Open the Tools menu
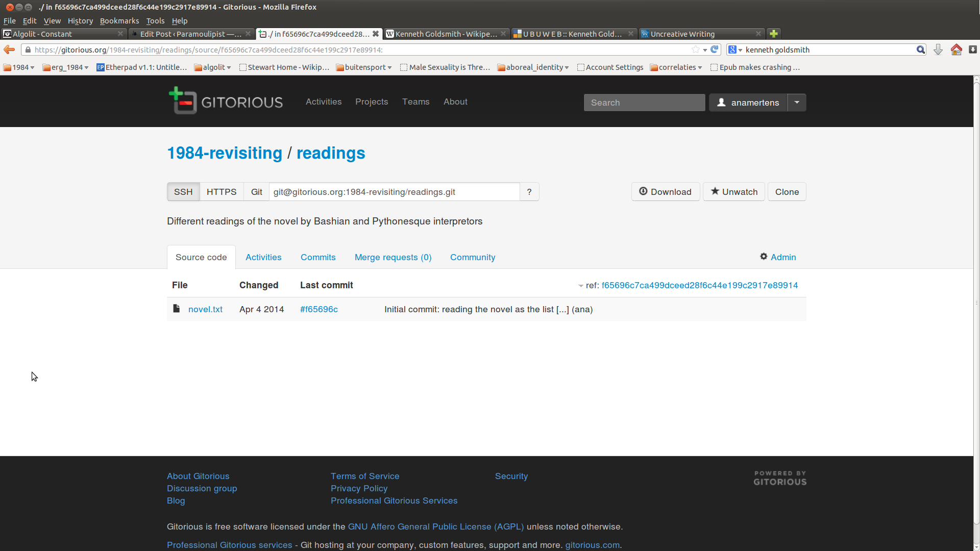This screenshot has width=980, height=551. tap(155, 21)
